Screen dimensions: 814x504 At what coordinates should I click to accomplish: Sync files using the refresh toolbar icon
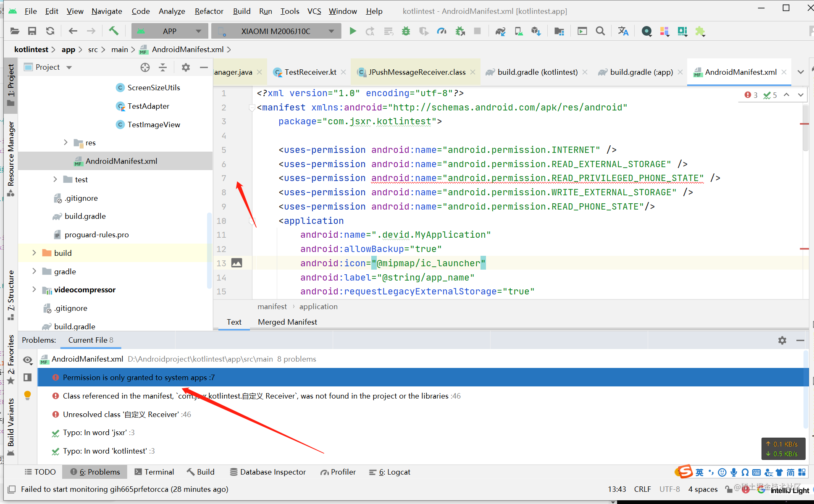point(50,31)
